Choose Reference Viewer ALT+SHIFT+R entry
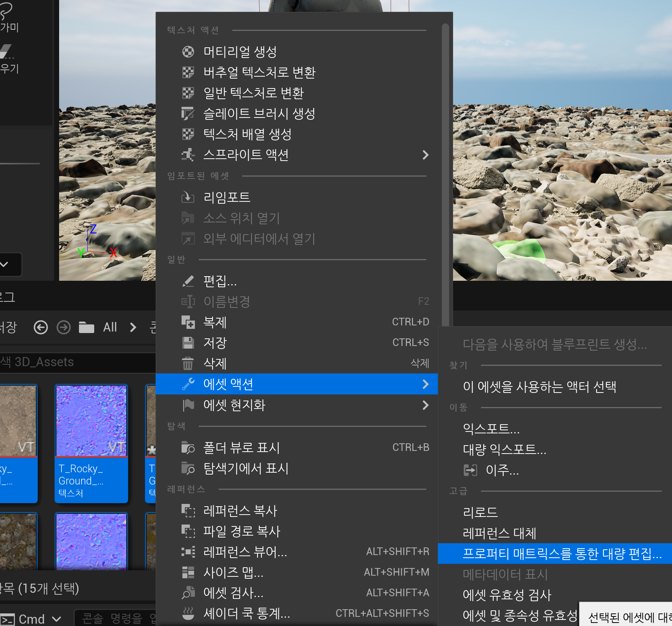672x626 pixels. (297, 552)
